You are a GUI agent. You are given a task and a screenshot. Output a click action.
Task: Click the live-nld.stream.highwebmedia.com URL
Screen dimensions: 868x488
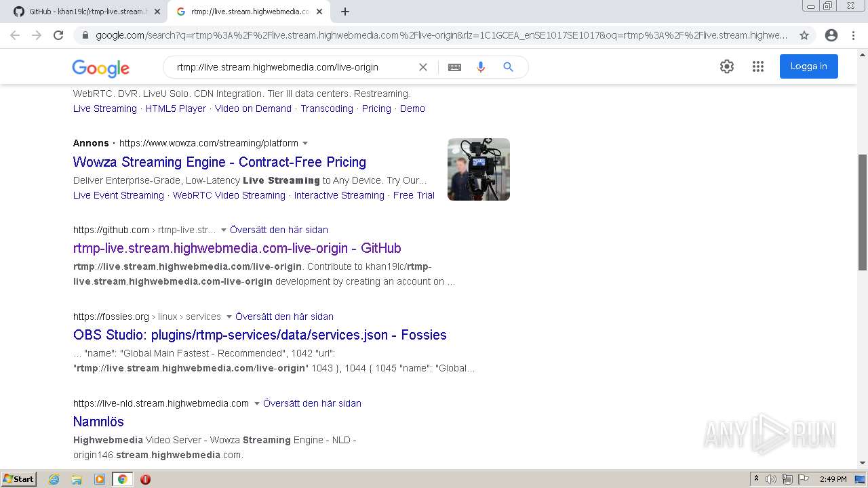161,403
